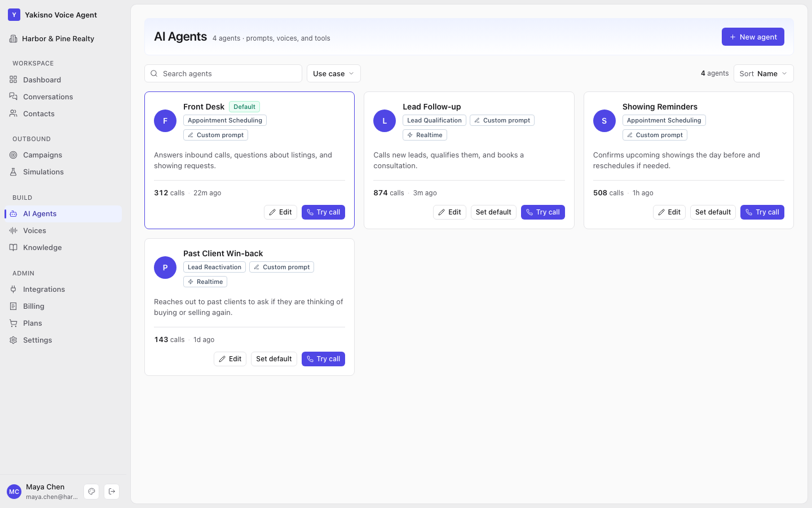
Task: Click the Past Client Win-back avatar P
Action: (165, 268)
